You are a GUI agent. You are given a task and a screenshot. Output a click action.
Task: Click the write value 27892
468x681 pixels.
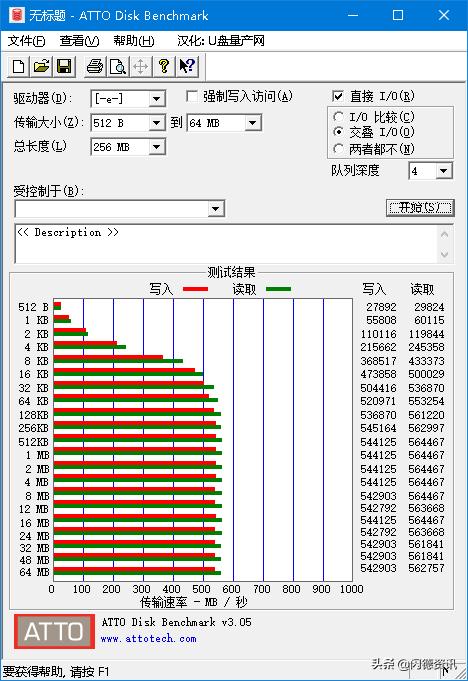click(x=381, y=307)
